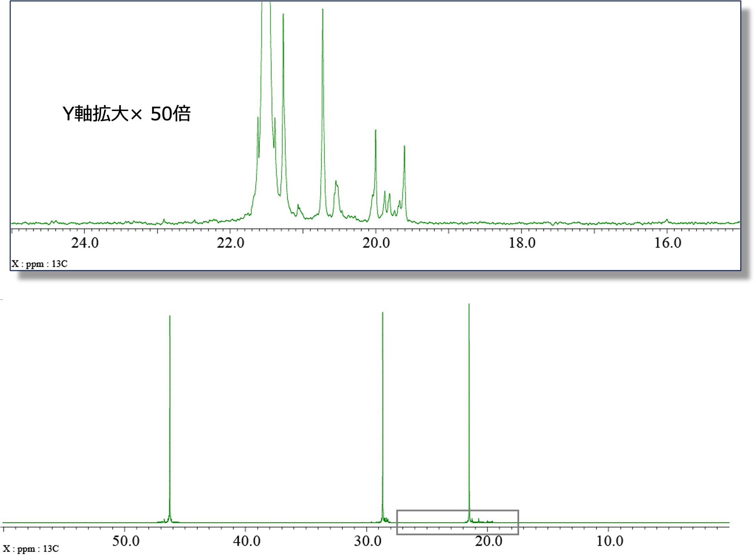Click the 22.0 tick label in expanded spectrum
The width and height of the screenshot is (756, 559).
(231, 243)
